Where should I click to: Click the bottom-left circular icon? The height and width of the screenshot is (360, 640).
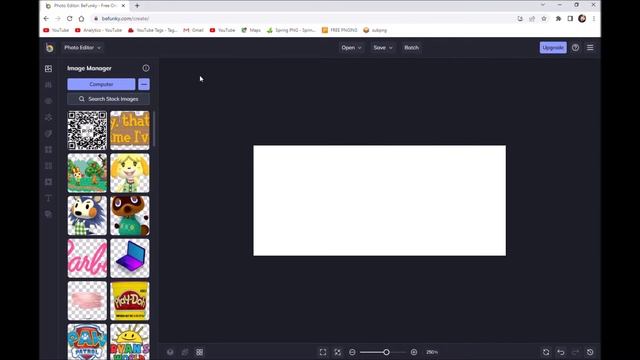(x=170, y=352)
